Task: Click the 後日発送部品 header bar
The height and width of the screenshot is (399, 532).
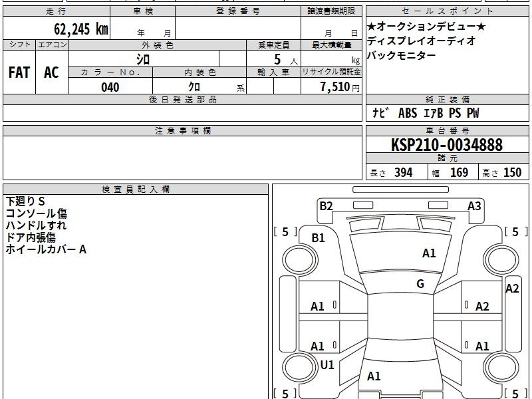Action: coord(182,100)
